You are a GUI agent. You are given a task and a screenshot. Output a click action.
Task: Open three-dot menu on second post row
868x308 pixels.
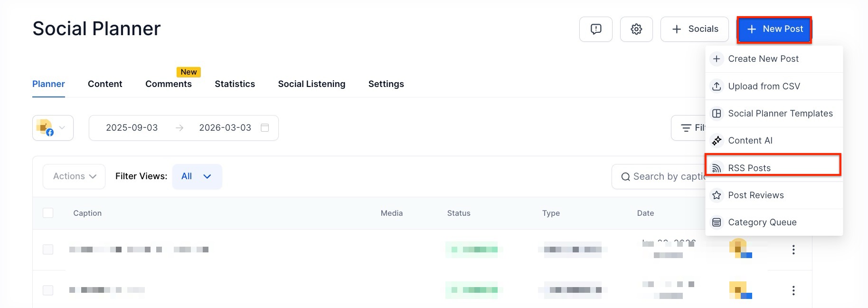click(793, 290)
